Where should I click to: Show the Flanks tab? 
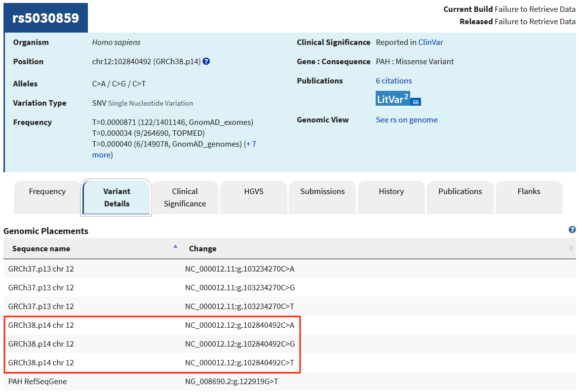pyautogui.click(x=529, y=197)
